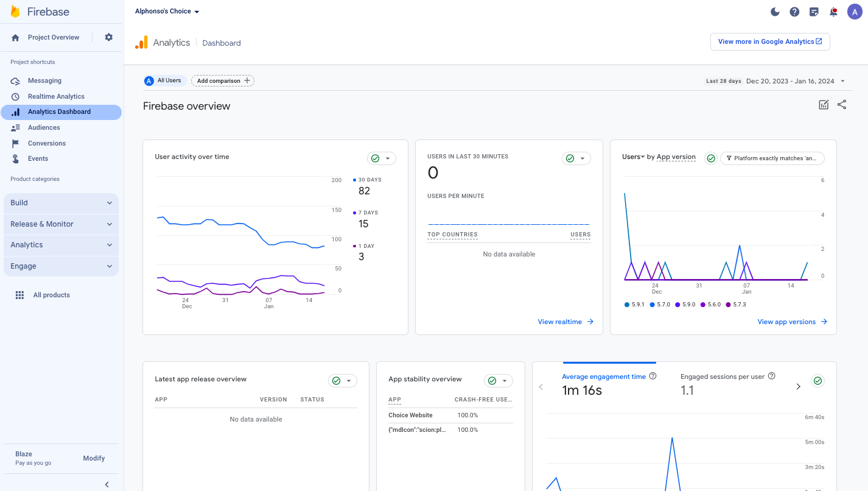Click the user account avatar
The height and width of the screenshot is (491, 868).
(855, 12)
